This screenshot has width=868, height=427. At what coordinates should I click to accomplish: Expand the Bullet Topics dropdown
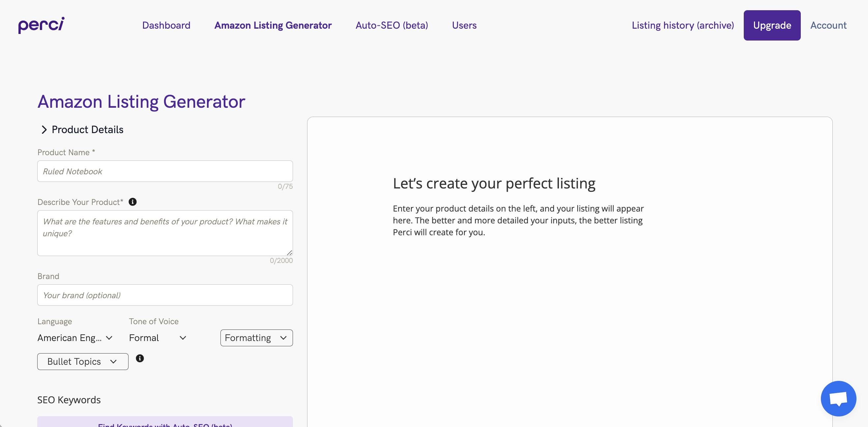83,362
